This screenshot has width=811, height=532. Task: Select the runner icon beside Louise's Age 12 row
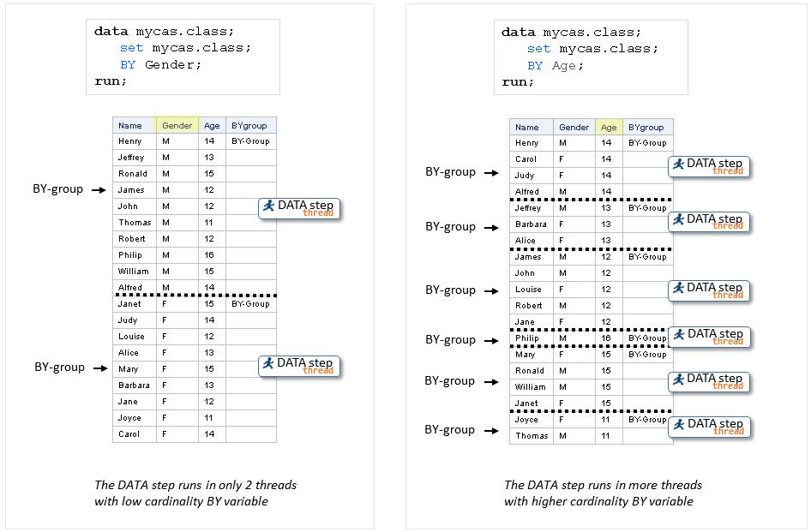click(x=678, y=288)
